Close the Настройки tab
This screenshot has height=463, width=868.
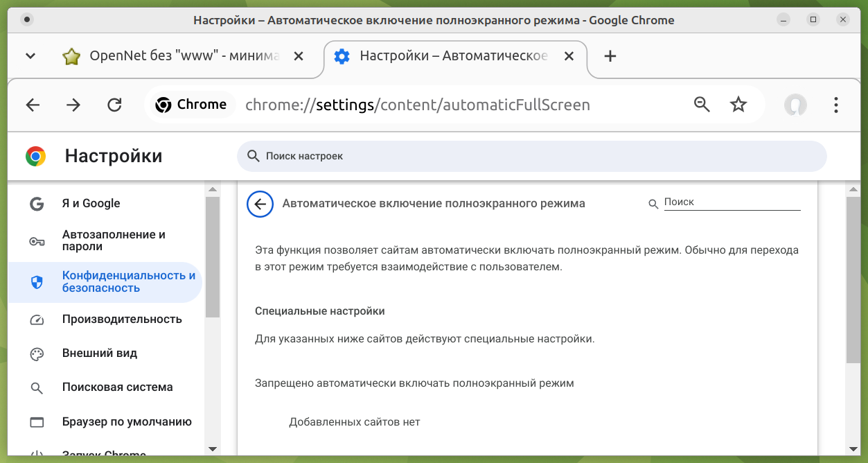(x=569, y=56)
